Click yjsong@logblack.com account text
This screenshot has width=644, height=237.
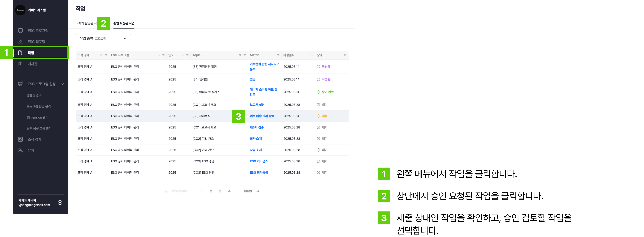click(x=34, y=205)
